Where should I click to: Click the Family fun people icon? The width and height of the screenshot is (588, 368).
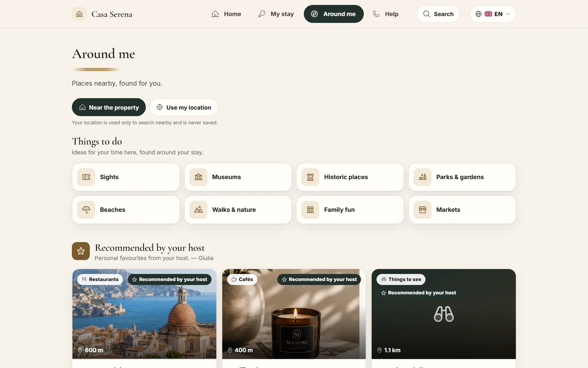tap(310, 210)
